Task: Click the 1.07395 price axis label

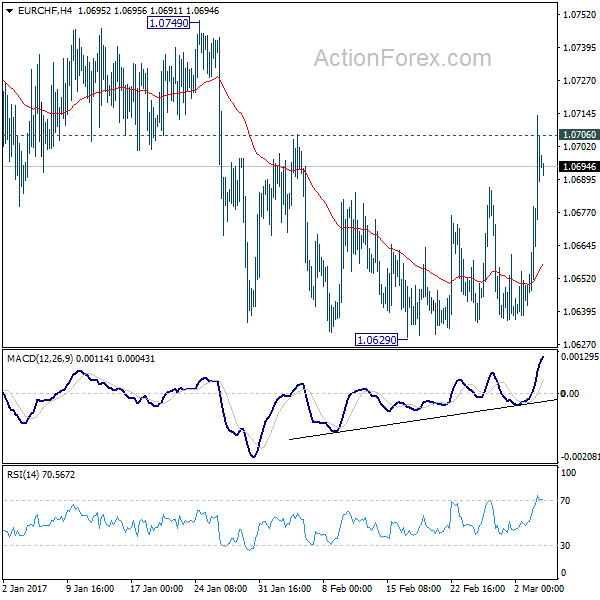Action: click(579, 47)
